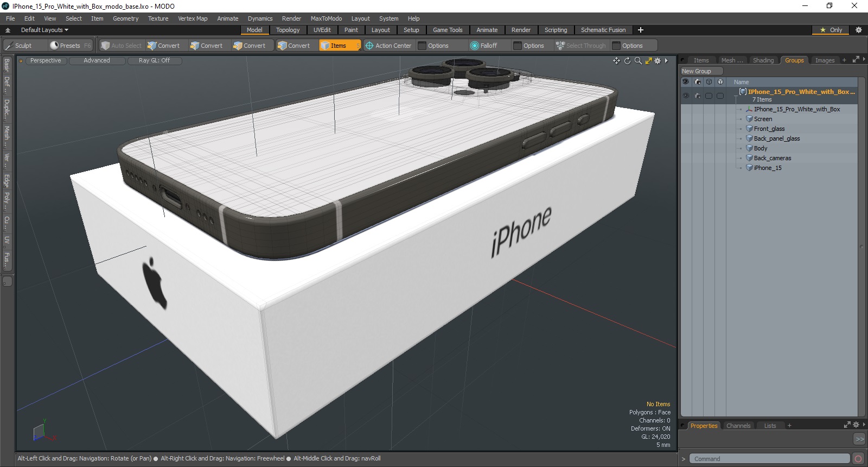Click the small button below left sidebar tabs
868x467 pixels.
pyautogui.click(x=7, y=281)
